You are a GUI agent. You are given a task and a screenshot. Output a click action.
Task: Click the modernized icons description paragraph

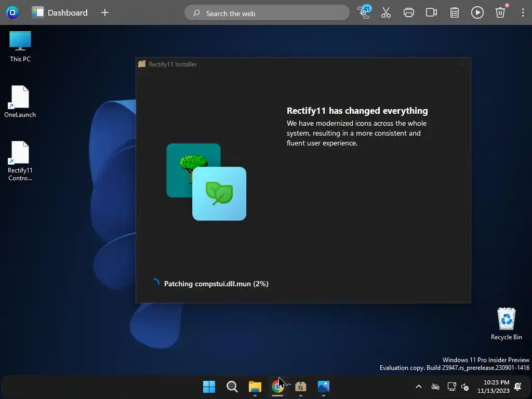tap(356, 133)
